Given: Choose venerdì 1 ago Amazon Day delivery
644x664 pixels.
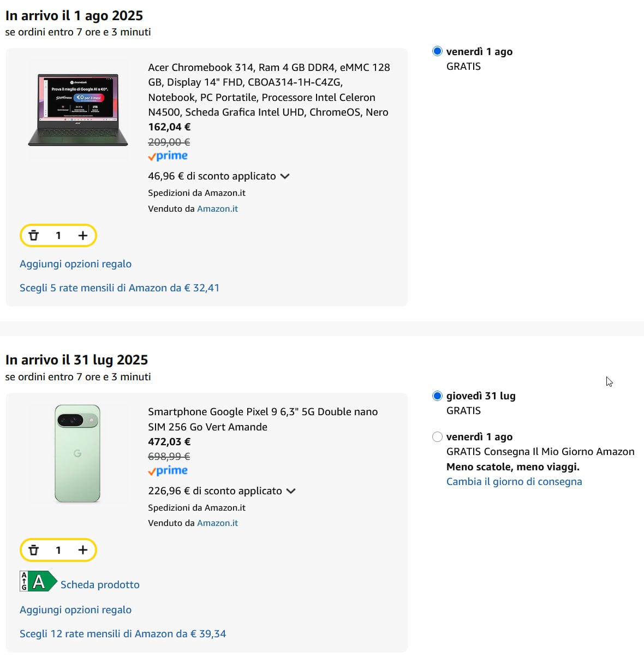Looking at the screenshot, I should [x=437, y=436].
